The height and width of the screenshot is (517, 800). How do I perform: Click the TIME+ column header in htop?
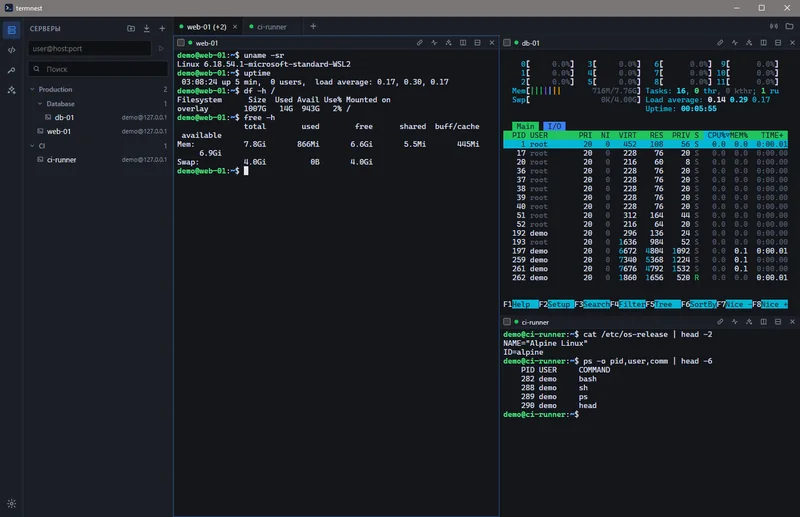(772, 135)
